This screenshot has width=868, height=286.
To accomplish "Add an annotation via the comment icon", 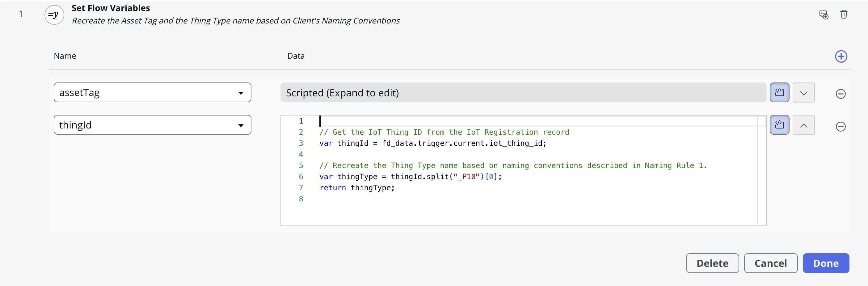I will 824,15.
